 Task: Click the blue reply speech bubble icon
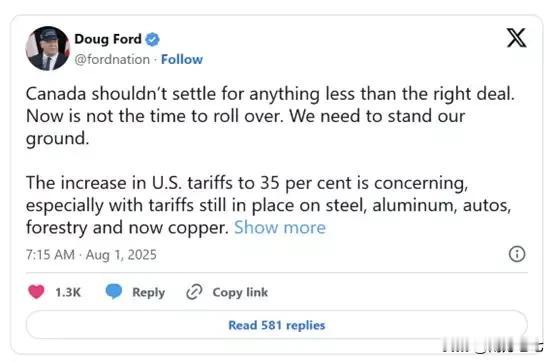click(x=114, y=292)
